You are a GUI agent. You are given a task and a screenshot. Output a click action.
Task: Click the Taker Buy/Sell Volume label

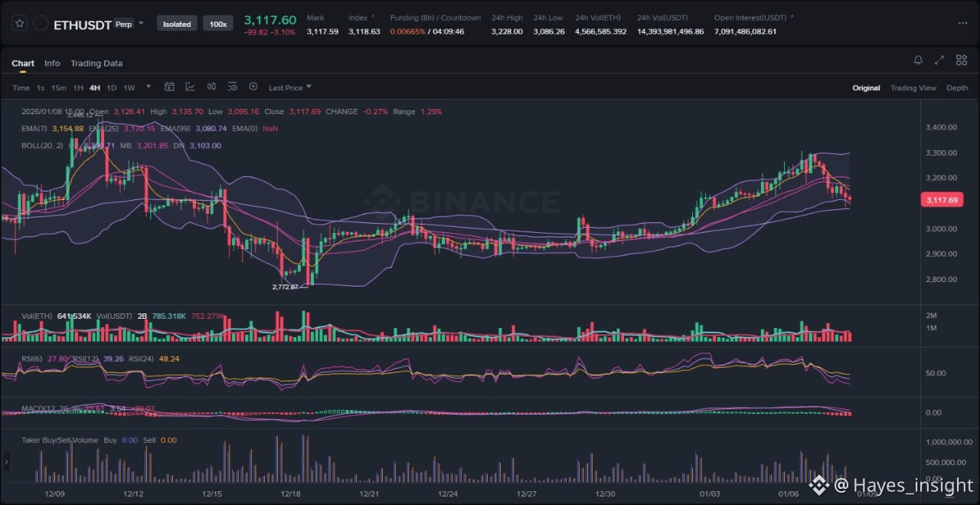(x=60, y=441)
